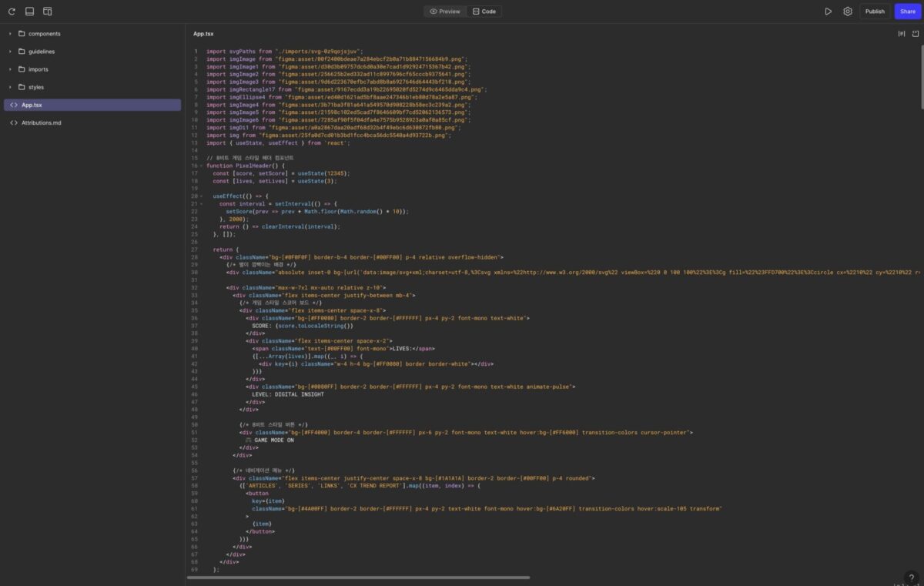Viewport: 924px width, 586px height.
Task: Expand the imports folder
Action: pyautogui.click(x=38, y=69)
